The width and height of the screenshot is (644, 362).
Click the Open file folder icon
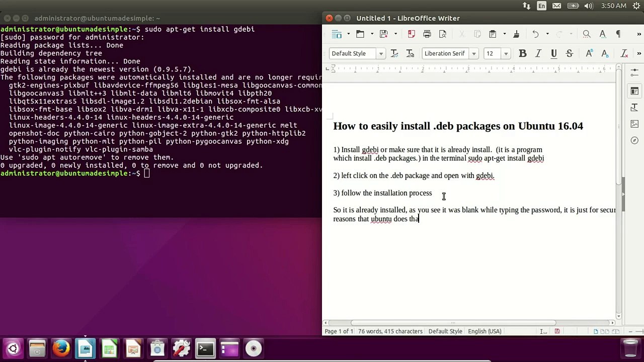[x=360, y=34]
